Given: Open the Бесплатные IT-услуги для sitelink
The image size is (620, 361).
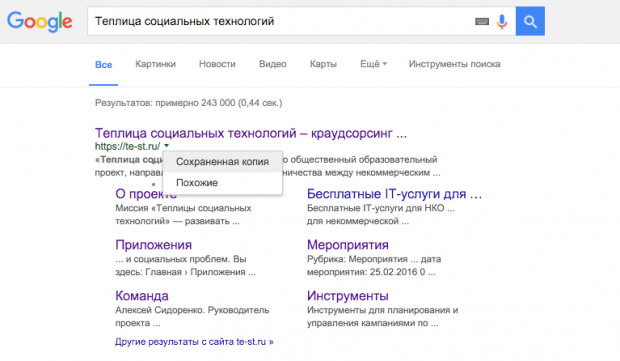Looking at the screenshot, I should click(394, 194).
